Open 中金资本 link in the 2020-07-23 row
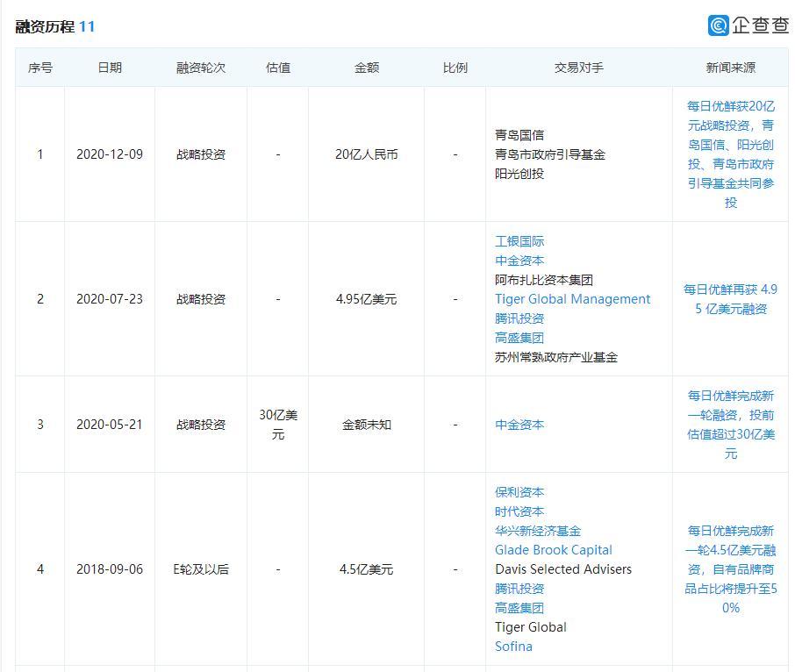Screen dimensions: 795x672 [519, 261]
